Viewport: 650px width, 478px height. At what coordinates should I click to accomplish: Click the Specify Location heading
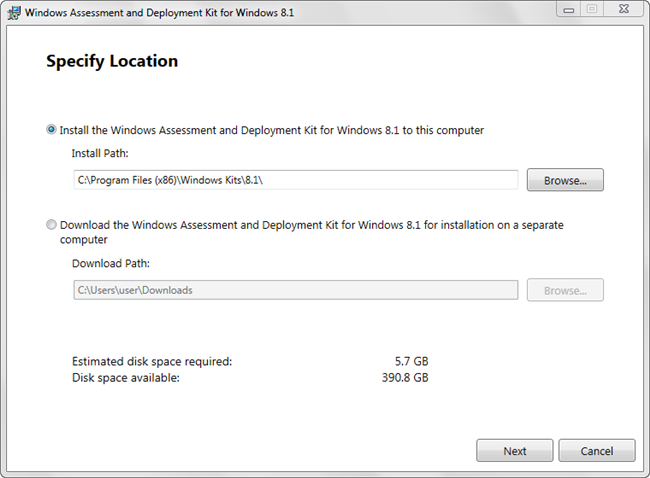112,61
